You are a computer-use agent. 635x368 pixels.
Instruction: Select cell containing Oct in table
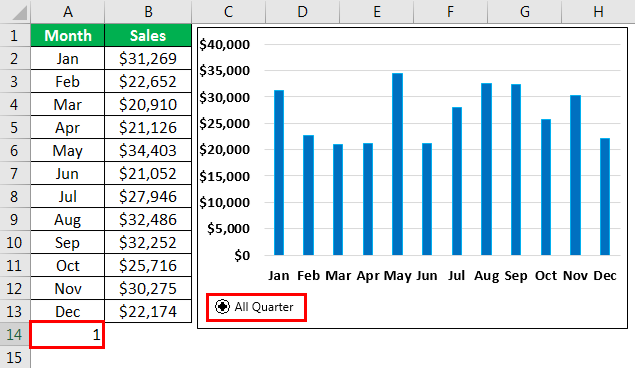pyautogui.click(x=68, y=266)
